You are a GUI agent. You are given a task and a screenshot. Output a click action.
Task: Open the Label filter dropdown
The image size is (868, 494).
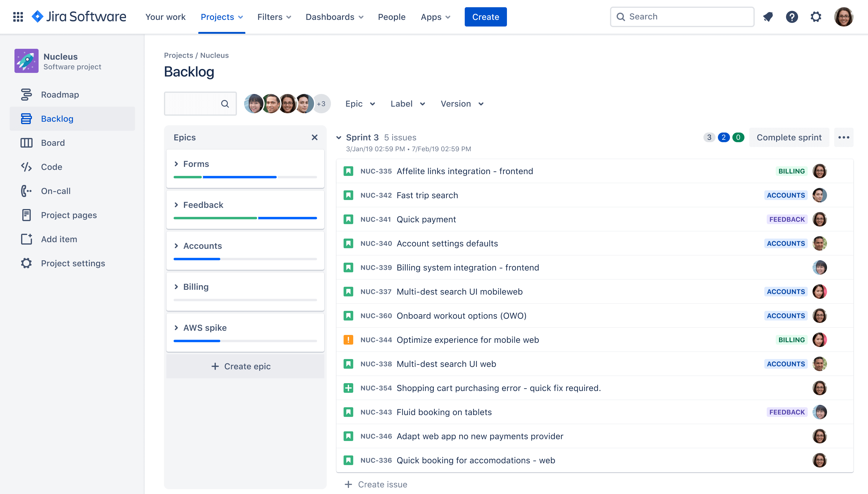[407, 104]
